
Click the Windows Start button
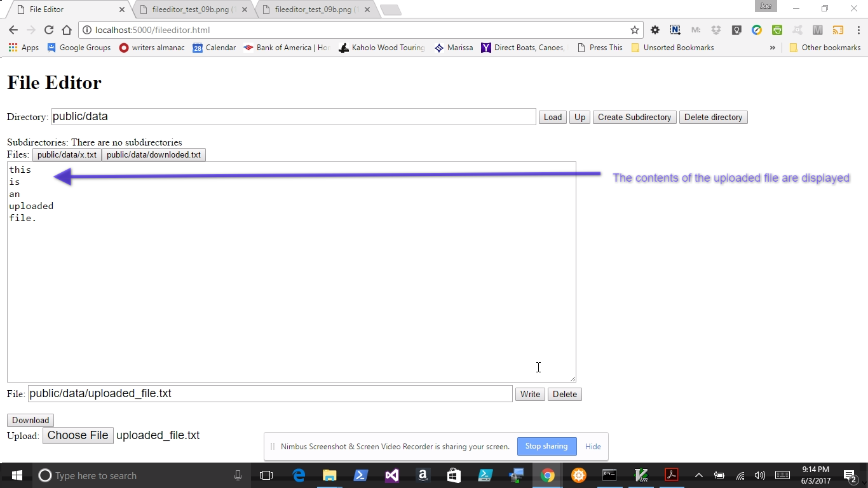17,475
